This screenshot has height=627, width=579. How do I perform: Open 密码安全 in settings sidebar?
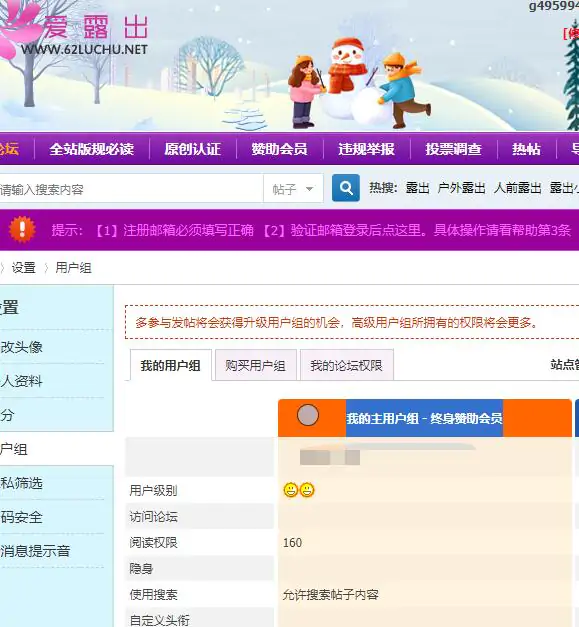pos(21,517)
